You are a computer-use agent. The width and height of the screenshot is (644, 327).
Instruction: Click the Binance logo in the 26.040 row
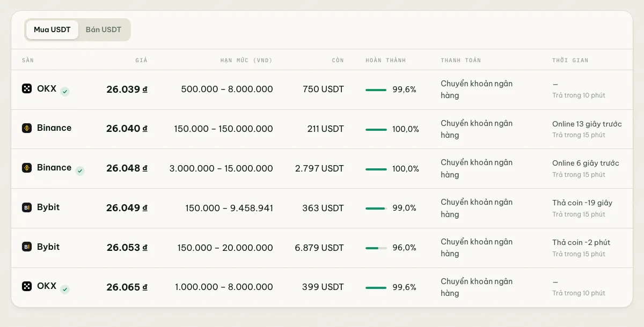[27, 128]
